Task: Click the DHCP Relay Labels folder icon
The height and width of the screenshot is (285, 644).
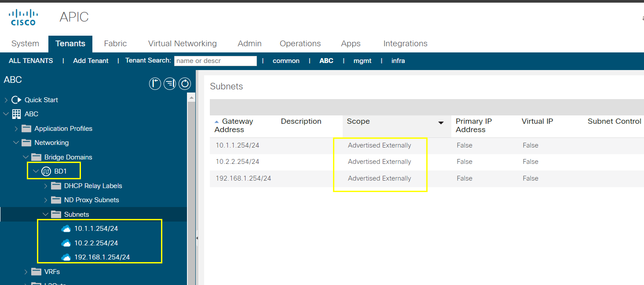Action: click(56, 186)
